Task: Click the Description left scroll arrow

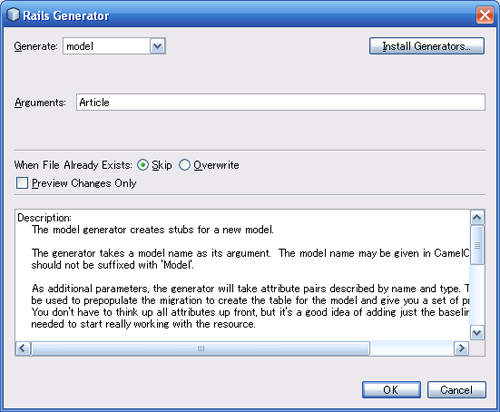Action: (x=23, y=348)
